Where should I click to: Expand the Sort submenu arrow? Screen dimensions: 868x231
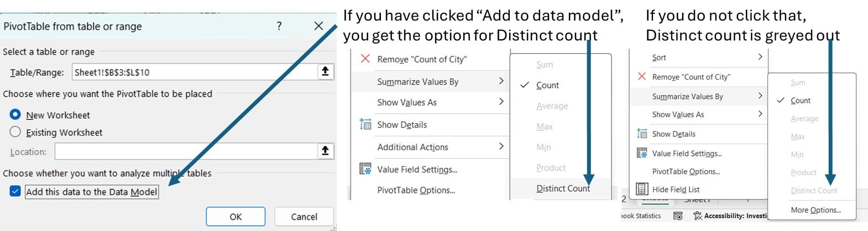760,57
